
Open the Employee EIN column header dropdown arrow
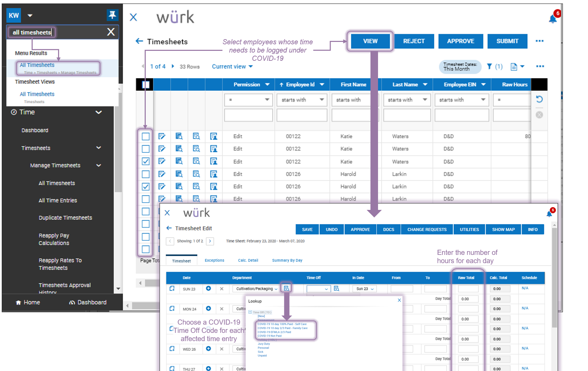click(483, 85)
